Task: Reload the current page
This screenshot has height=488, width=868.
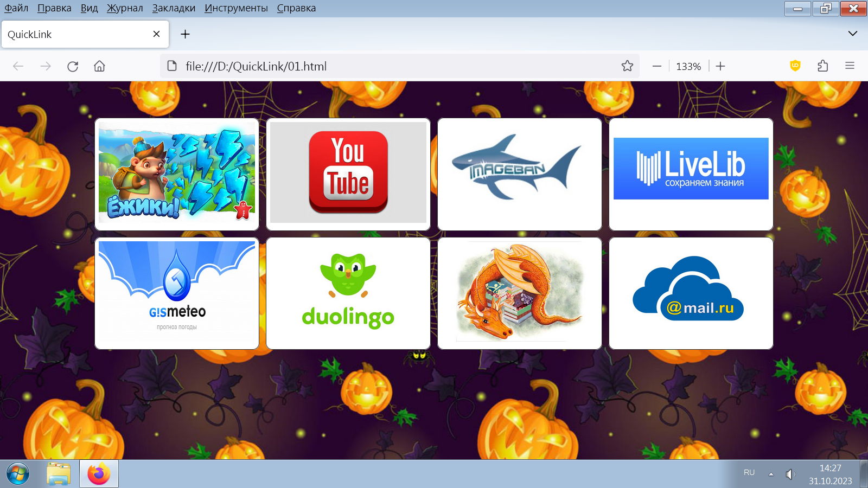Action: [73, 66]
